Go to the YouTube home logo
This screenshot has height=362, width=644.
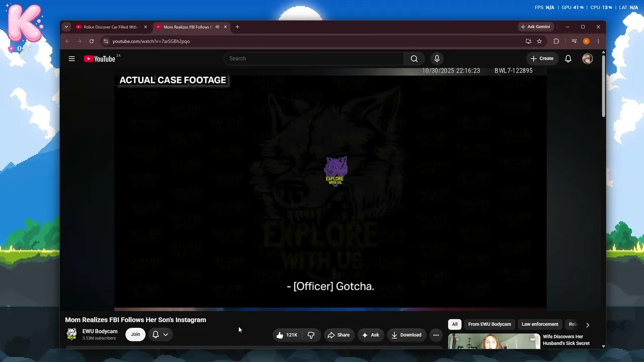tap(100, 59)
